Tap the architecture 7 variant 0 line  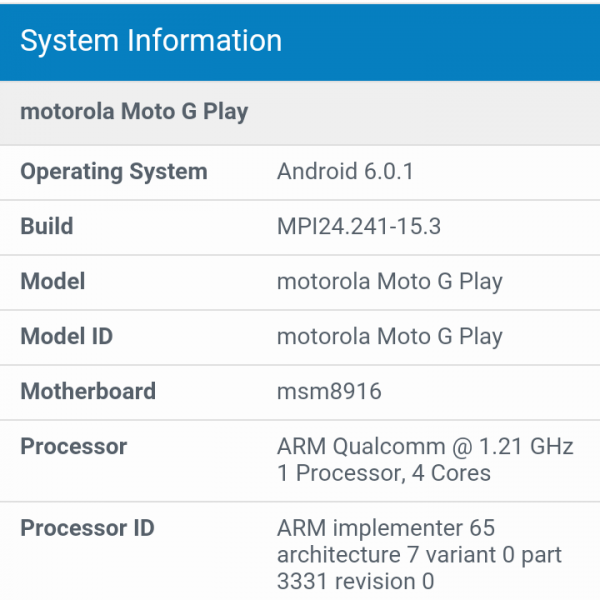point(419,554)
